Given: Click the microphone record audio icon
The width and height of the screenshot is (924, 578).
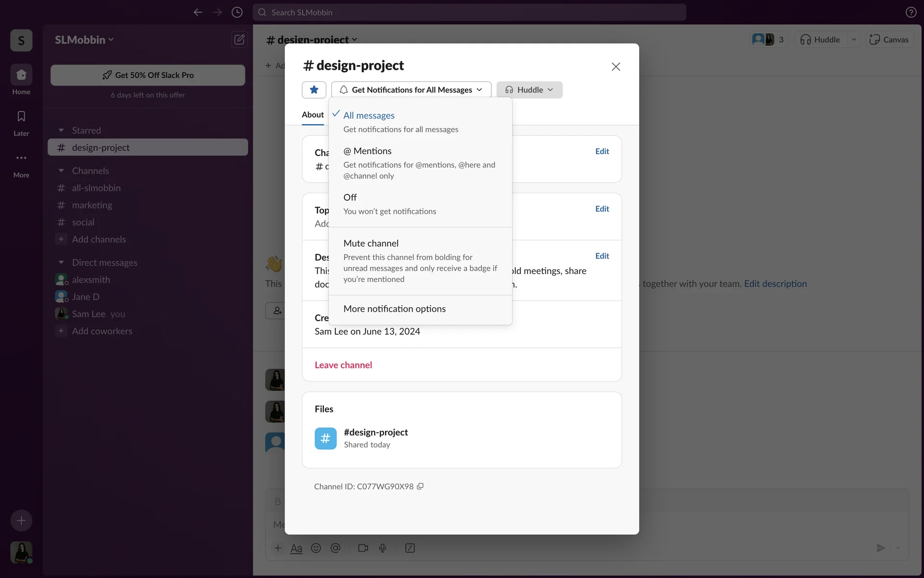Looking at the screenshot, I should click(383, 548).
